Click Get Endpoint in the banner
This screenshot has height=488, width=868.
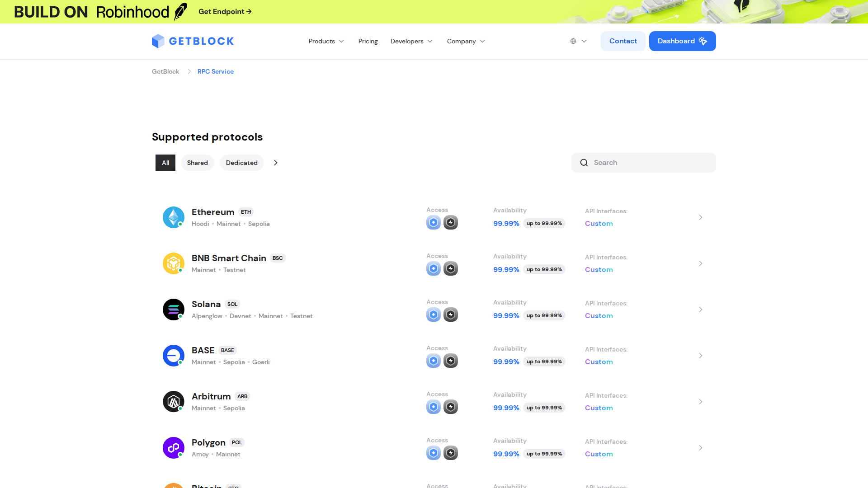click(x=225, y=12)
